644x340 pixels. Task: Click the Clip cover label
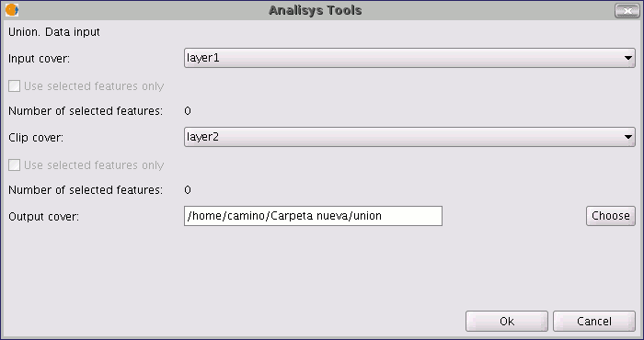coord(36,138)
